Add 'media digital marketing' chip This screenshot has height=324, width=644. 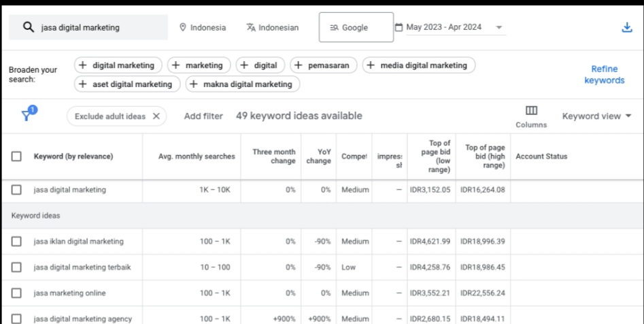[418, 65]
